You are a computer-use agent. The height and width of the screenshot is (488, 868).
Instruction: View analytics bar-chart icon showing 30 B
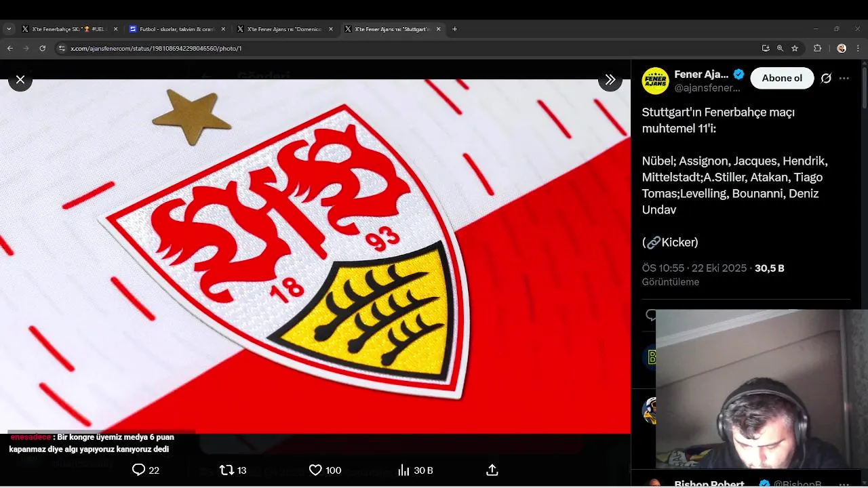click(x=415, y=470)
